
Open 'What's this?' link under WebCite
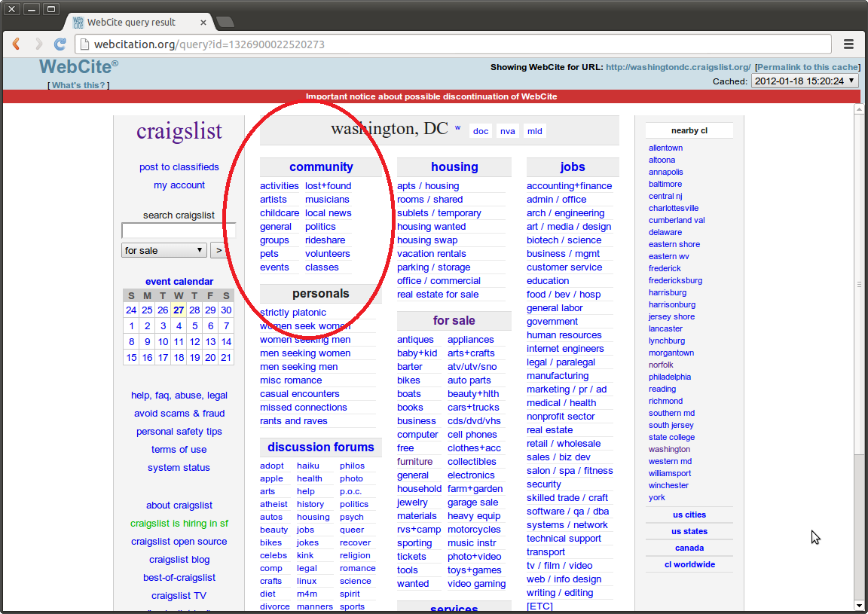[78, 85]
